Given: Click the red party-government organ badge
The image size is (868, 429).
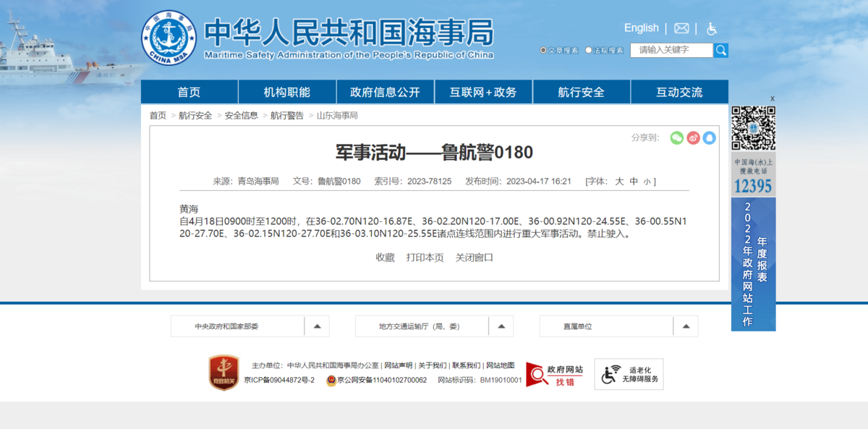Looking at the screenshot, I should click(x=224, y=373).
